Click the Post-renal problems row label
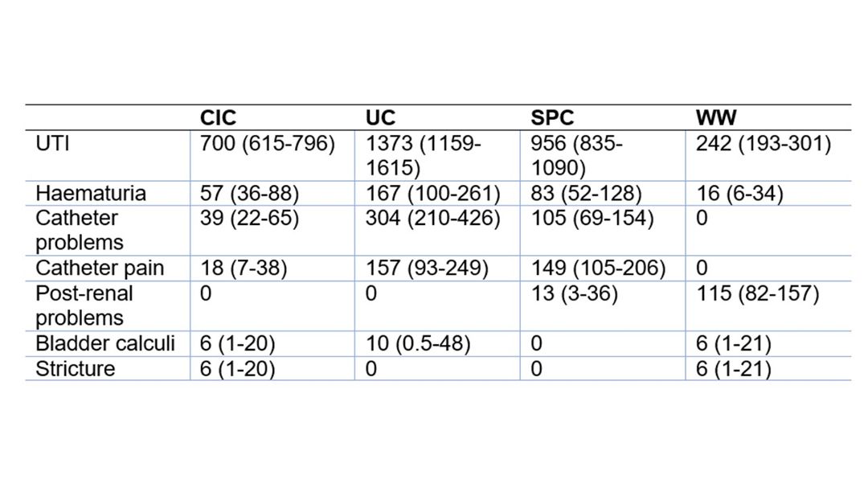 84,306
